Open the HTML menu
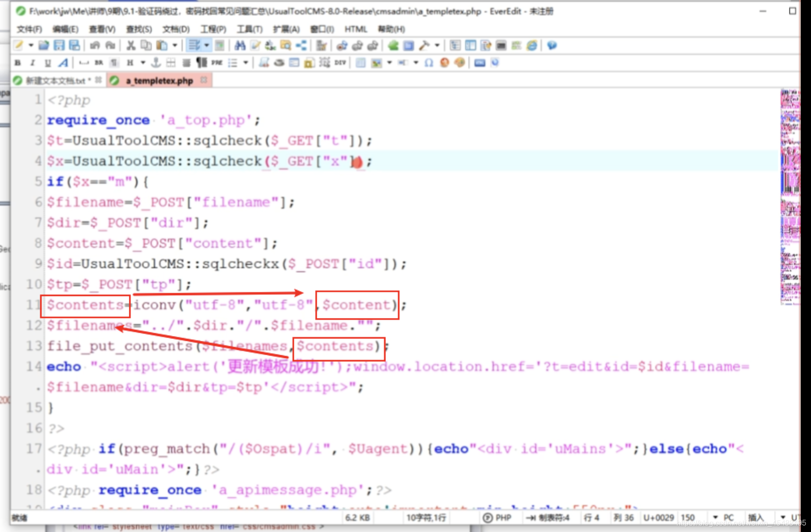 click(x=356, y=29)
